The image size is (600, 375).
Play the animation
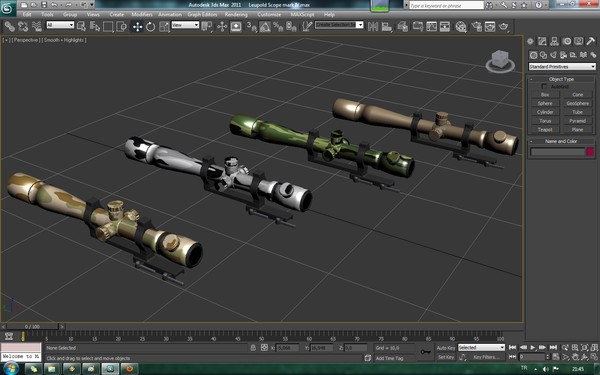(533, 347)
